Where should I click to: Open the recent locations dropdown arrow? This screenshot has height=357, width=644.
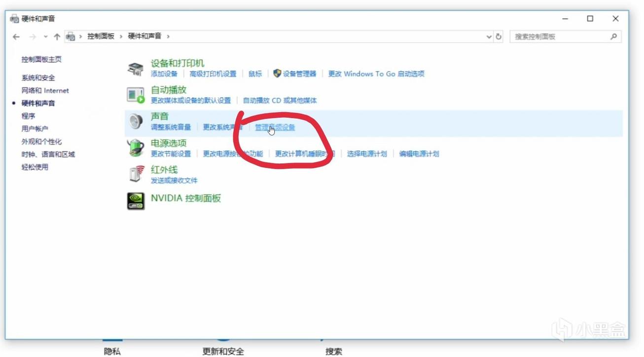(x=45, y=37)
